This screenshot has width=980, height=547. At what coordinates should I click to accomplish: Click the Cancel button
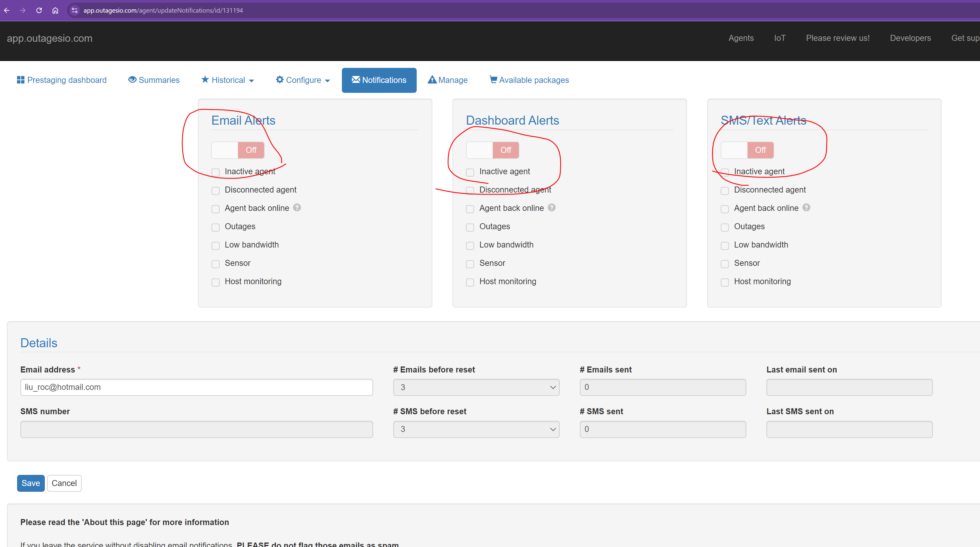64,483
